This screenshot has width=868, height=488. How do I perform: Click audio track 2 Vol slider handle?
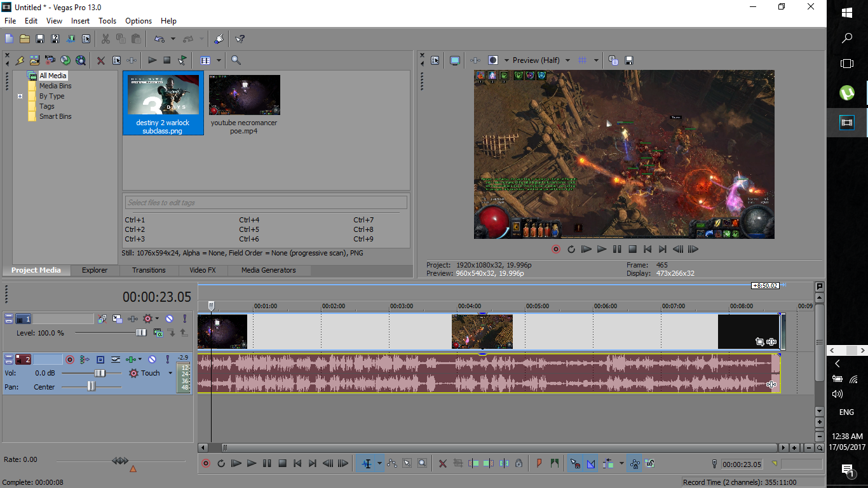[x=100, y=373]
